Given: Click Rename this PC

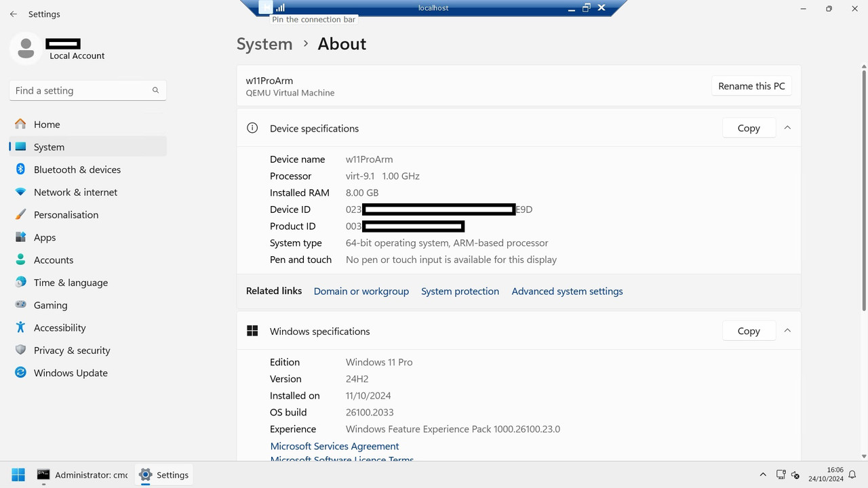Looking at the screenshot, I should (751, 86).
